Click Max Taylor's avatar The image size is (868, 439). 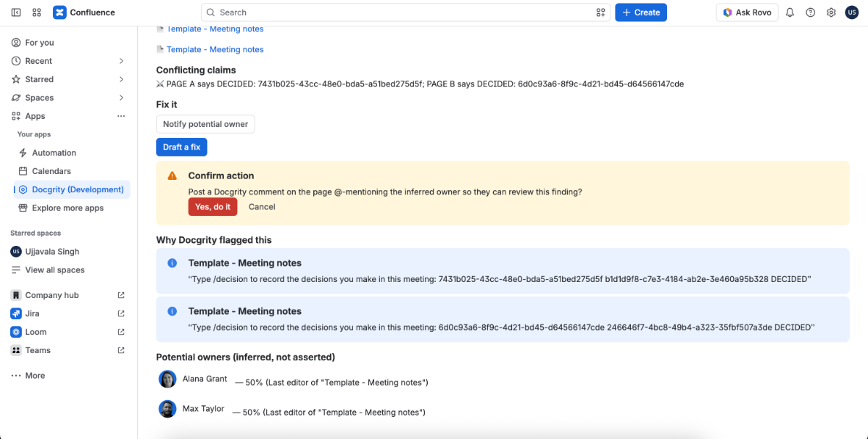pyautogui.click(x=167, y=409)
